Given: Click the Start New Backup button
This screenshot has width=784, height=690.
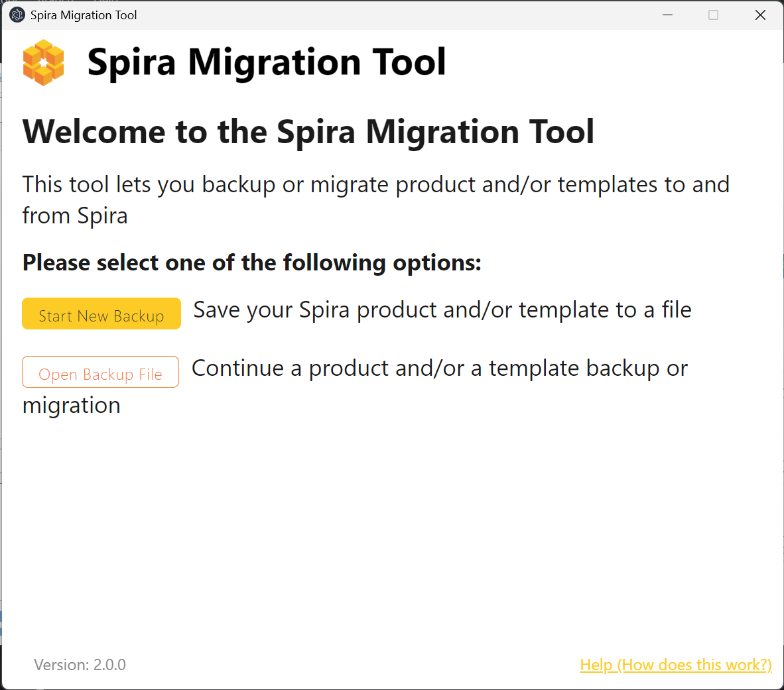Looking at the screenshot, I should tap(101, 314).
